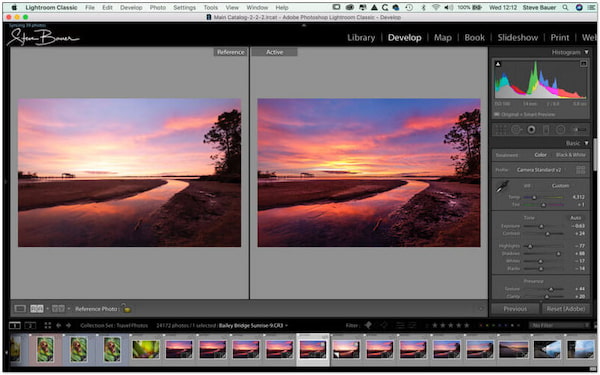600x375 pixels.
Task: Open the WB Custom preset dropdown
Action: [561, 186]
